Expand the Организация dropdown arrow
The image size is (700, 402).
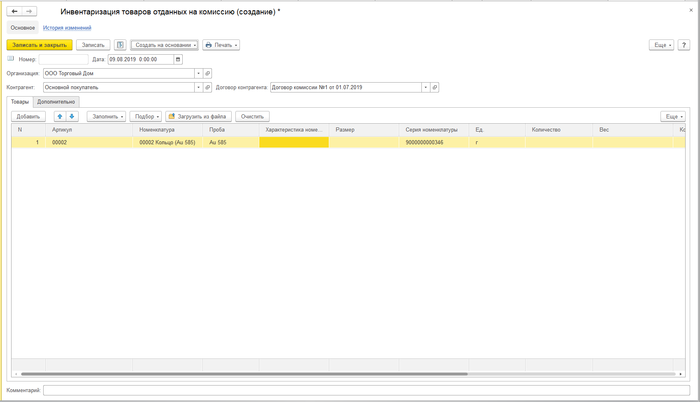pyautogui.click(x=198, y=73)
